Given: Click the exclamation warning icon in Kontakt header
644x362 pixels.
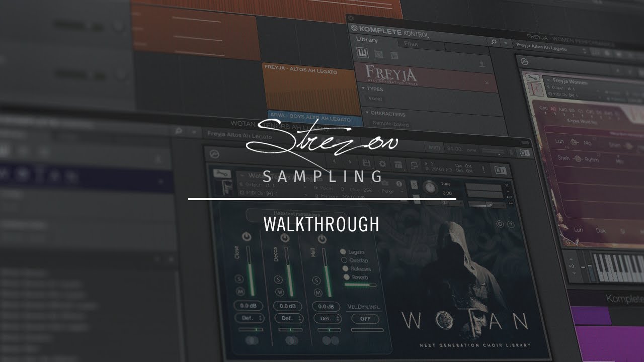Looking at the screenshot, I should 484,169.
